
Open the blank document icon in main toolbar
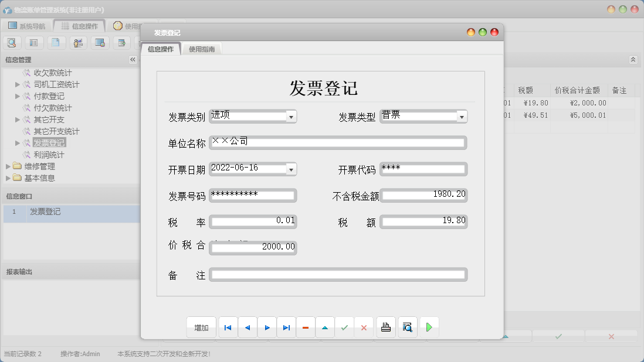[56, 42]
